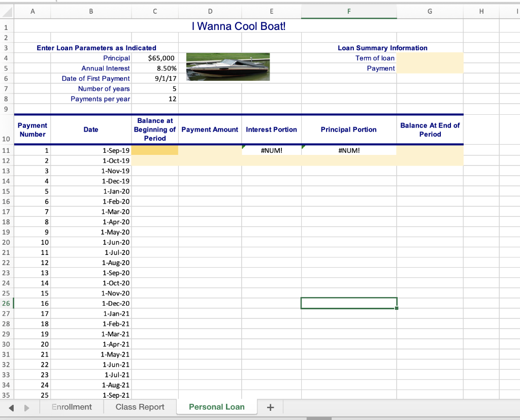The image size is (520, 420).
Task: Select all cells using corner triangle
Action: [7, 12]
